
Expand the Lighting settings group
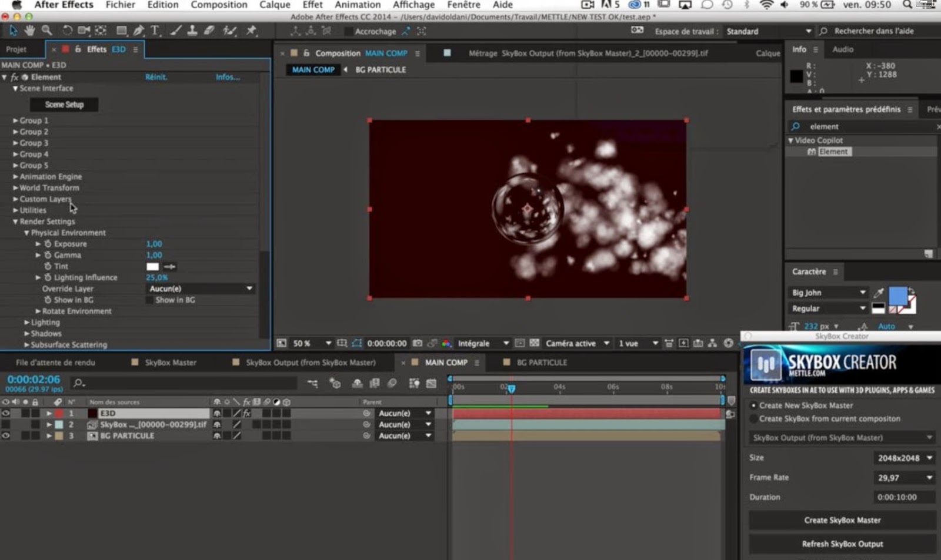[x=27, y=323]
